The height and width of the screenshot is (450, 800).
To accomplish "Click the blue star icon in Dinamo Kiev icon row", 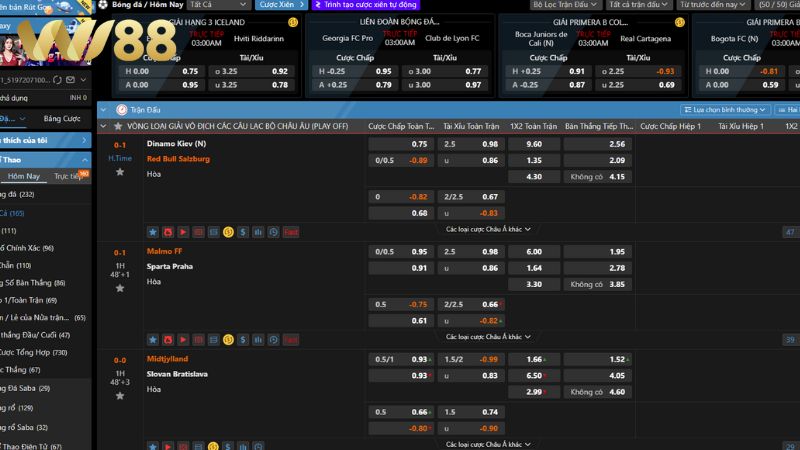I will click(153, 232).
